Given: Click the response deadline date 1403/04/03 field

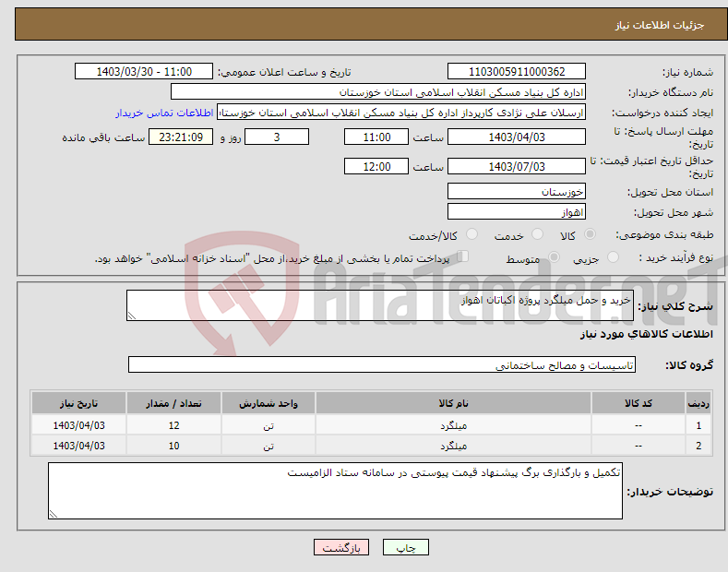Looking at the screenshot, I should 517,137.
